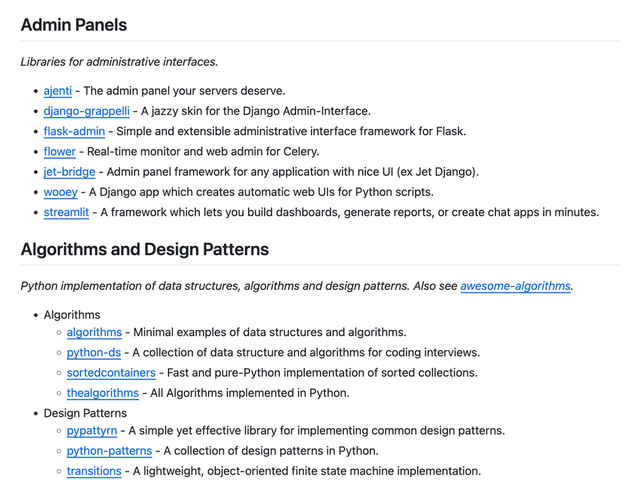Click the python-patterns link
Screen dimensions: 640x493
click(109, 451)
